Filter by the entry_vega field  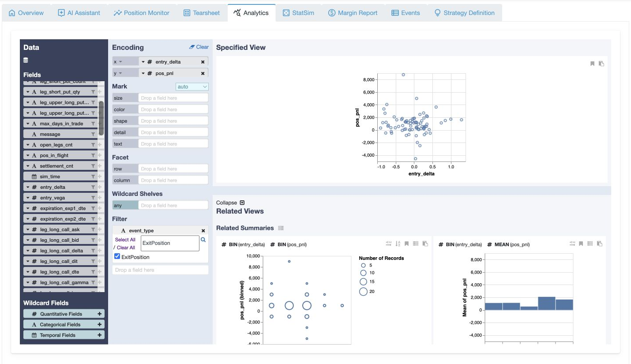click(x=93, y=198)
